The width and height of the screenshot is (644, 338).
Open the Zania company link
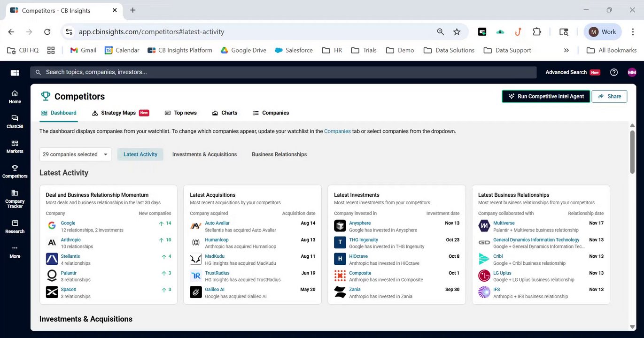355,290
